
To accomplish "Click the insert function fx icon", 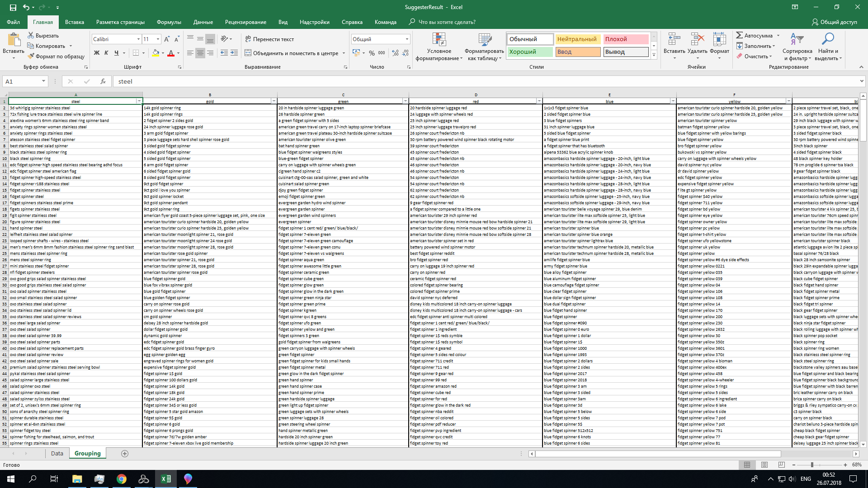I will coord(103,81).
